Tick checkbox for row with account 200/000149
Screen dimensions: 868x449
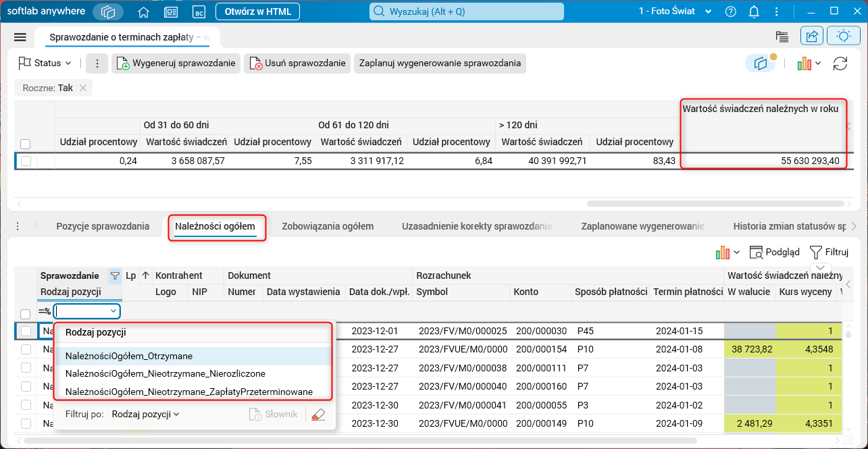(x=26, y=423)
